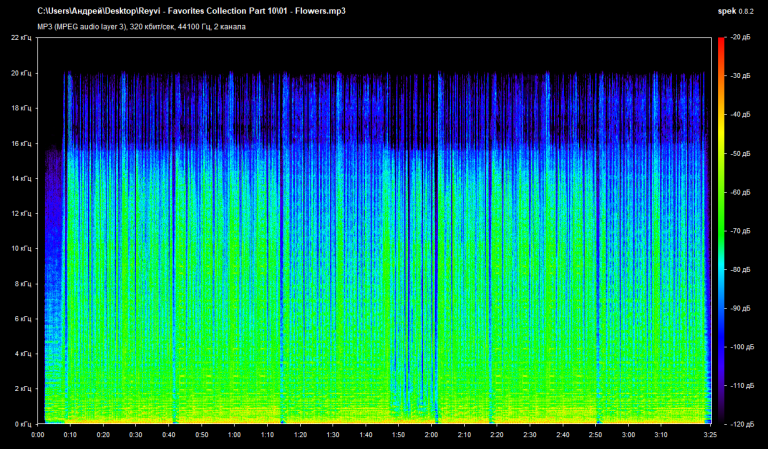Click inside the spectrogram plot area
Image resolution: width=768 pixels, height=449 pixels.
point(374,231)
